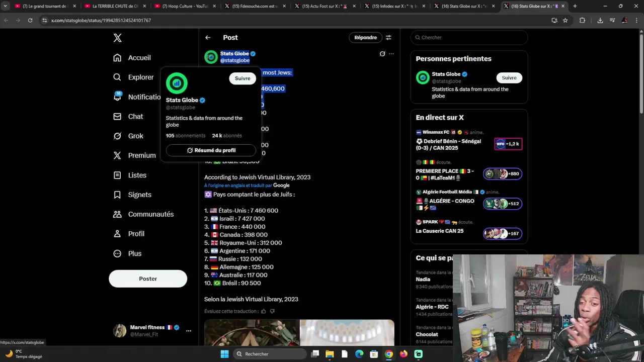Open Communautés in the sidebar
644x362 pixels.
pos(143,214)
